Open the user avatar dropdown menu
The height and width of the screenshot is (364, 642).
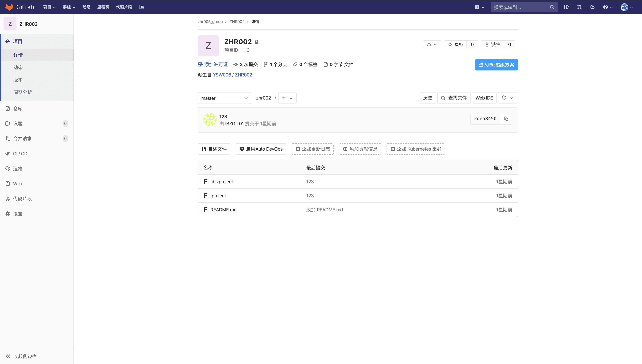click(x=627, y=7)
